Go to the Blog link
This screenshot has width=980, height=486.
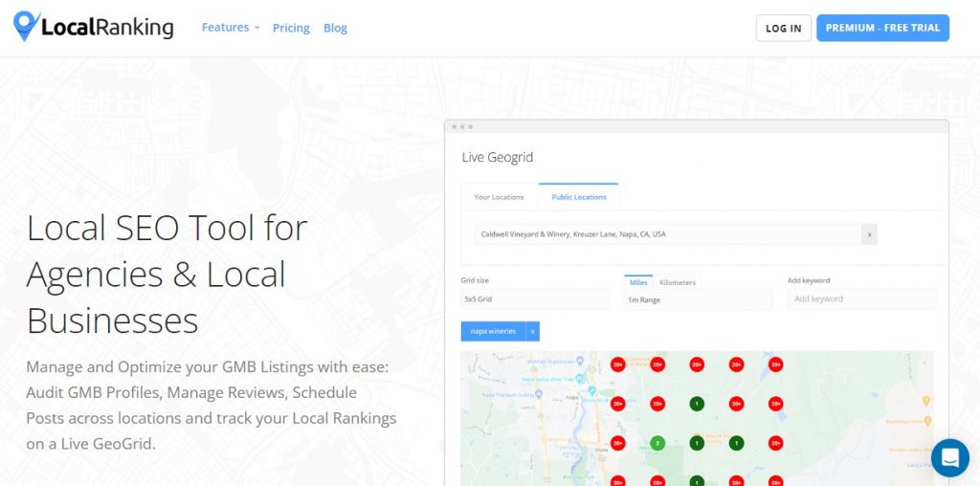(335, 28)
